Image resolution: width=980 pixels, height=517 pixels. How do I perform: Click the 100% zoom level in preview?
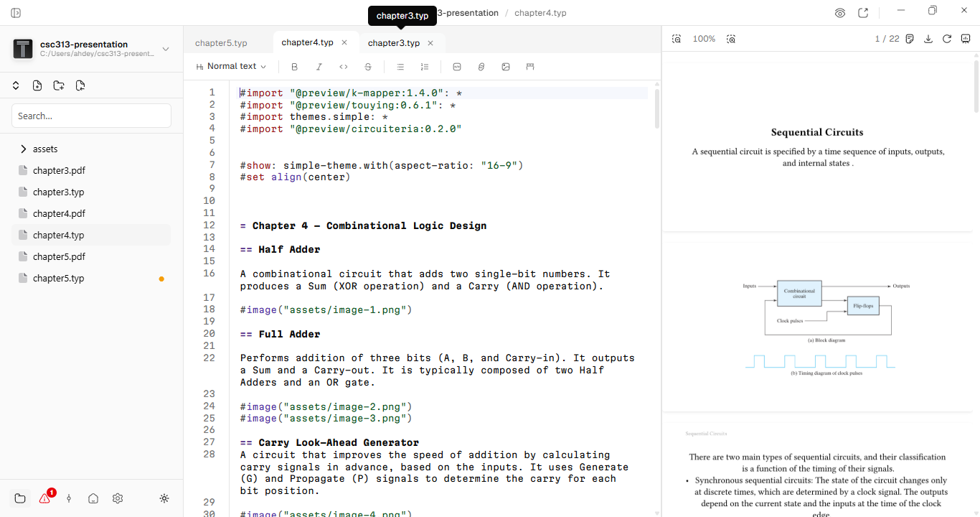tap(704, 39)
